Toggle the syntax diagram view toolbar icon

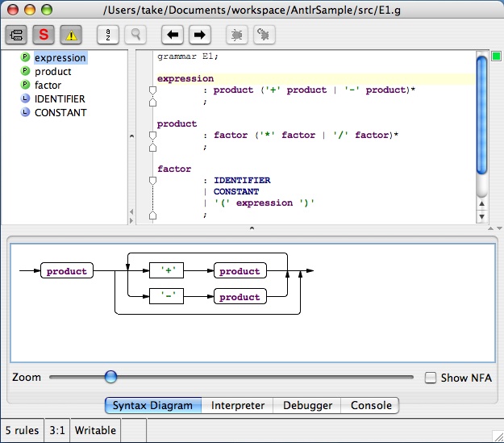click(x=16, y=35)
